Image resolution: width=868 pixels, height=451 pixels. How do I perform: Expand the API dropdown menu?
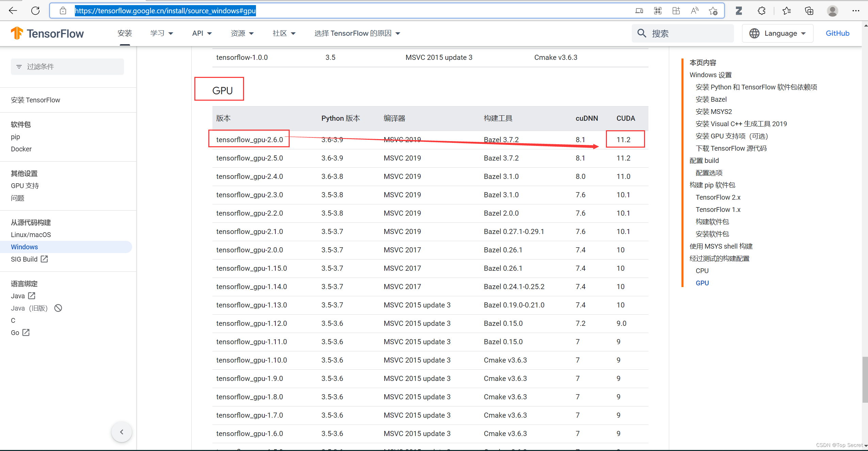(202, 33)
